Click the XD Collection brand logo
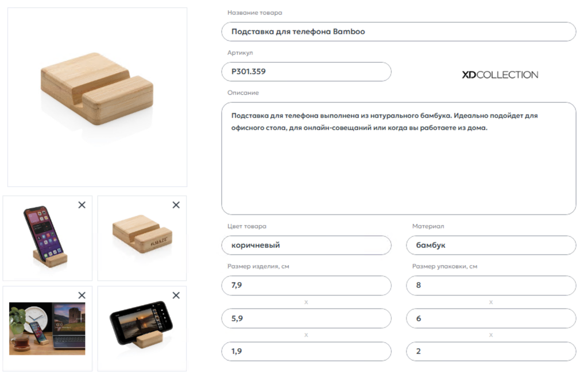588x374 pixels. click(500, 75)
